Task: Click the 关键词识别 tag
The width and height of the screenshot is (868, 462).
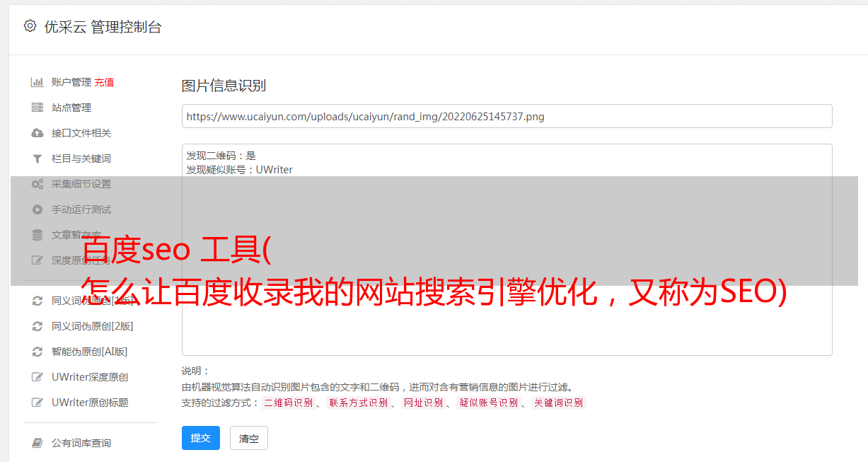Action: pos(559,403)
